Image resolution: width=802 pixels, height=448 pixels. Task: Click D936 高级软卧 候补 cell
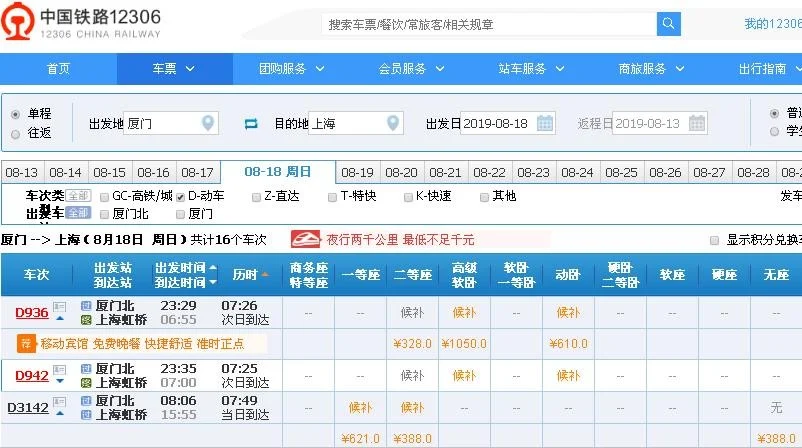pos(464,312)
